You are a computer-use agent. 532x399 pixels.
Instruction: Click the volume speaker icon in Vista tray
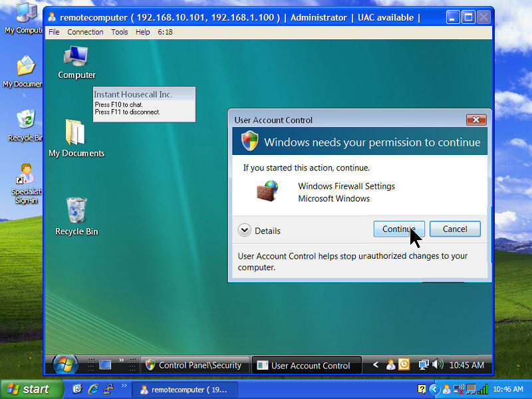pos(438,364)
